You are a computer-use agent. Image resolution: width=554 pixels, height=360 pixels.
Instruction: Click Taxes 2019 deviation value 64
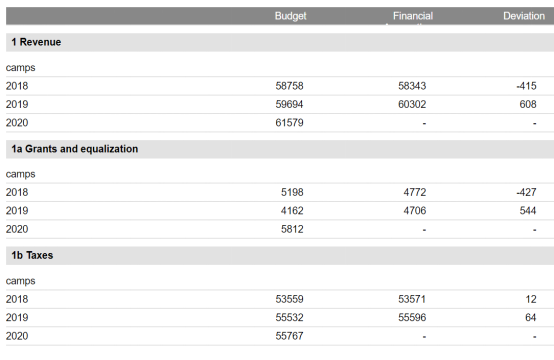530,317
